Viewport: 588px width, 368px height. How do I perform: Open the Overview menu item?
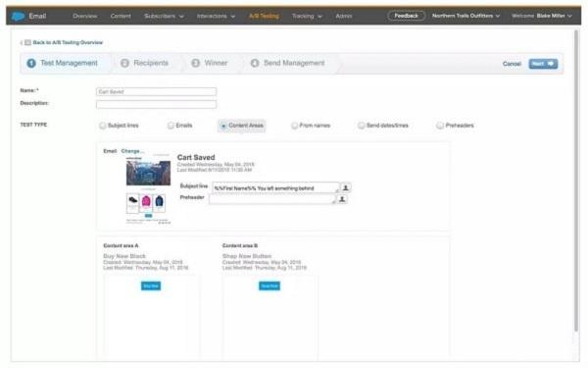pos(84,16)
